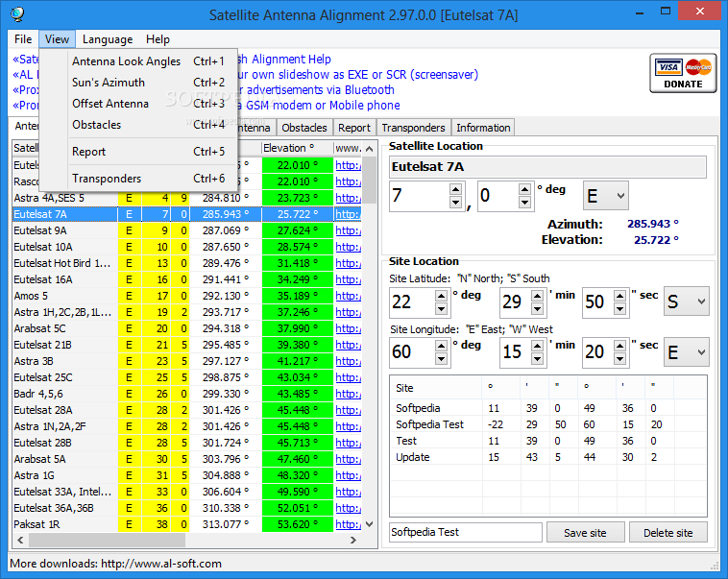
Task: Choose Obstacles from the View menu
Action: pyautogui.click(x=139, y=125)
